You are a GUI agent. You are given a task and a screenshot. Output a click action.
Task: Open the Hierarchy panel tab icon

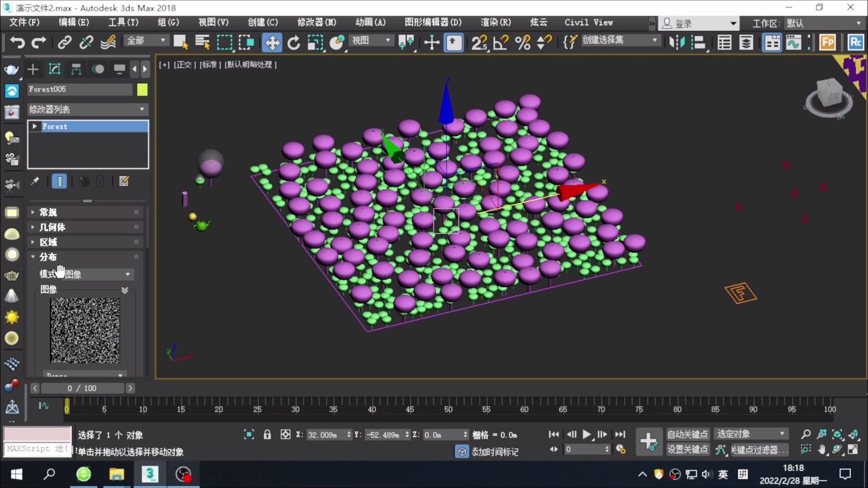click(x=76, y=69)
